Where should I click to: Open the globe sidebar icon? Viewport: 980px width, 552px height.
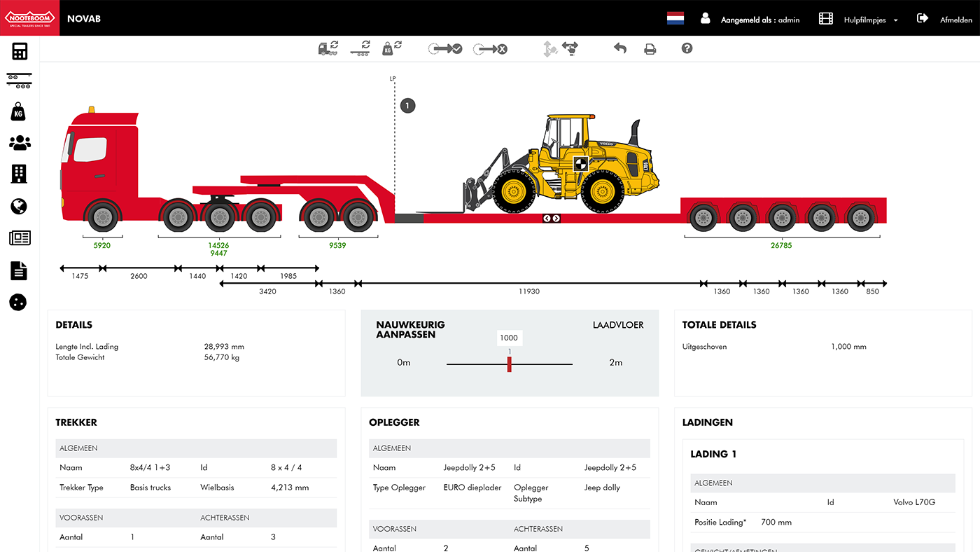click(x=19, y=206)
